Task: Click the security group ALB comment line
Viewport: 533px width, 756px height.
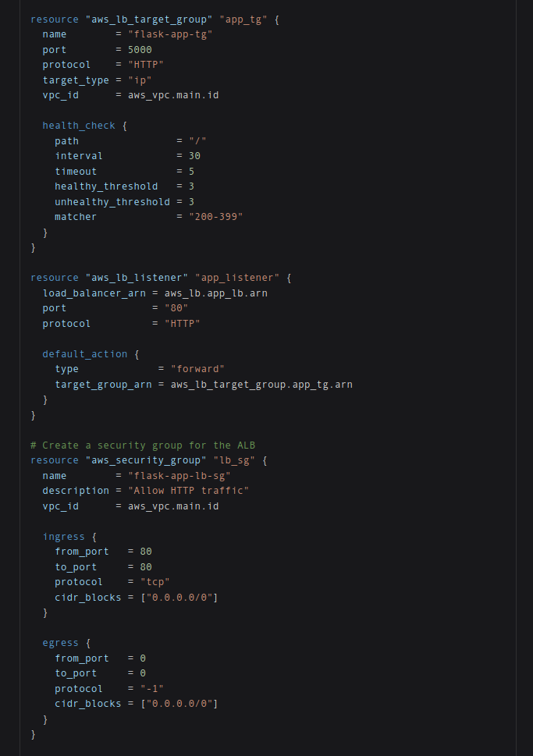Action: pos(143,445)
